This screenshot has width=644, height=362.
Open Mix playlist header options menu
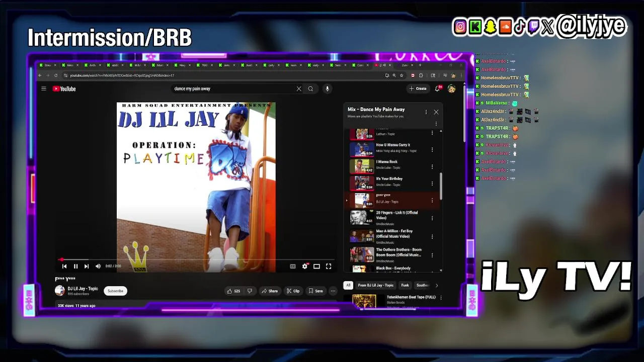coord(426,112)
